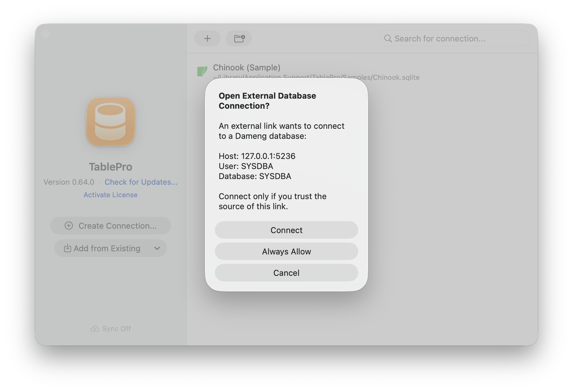Click the Open External Database Connection heading
573x392 pixels.
[x=267, y=101]
